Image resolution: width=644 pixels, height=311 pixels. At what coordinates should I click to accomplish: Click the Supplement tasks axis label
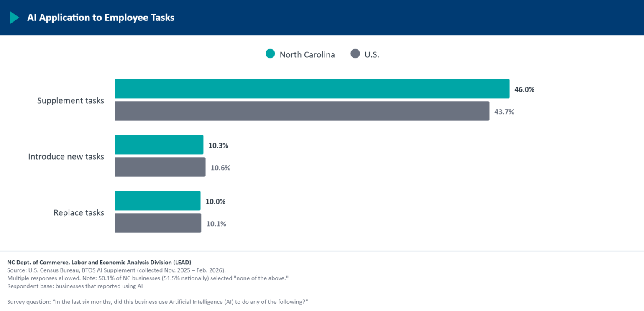[71, 101]
